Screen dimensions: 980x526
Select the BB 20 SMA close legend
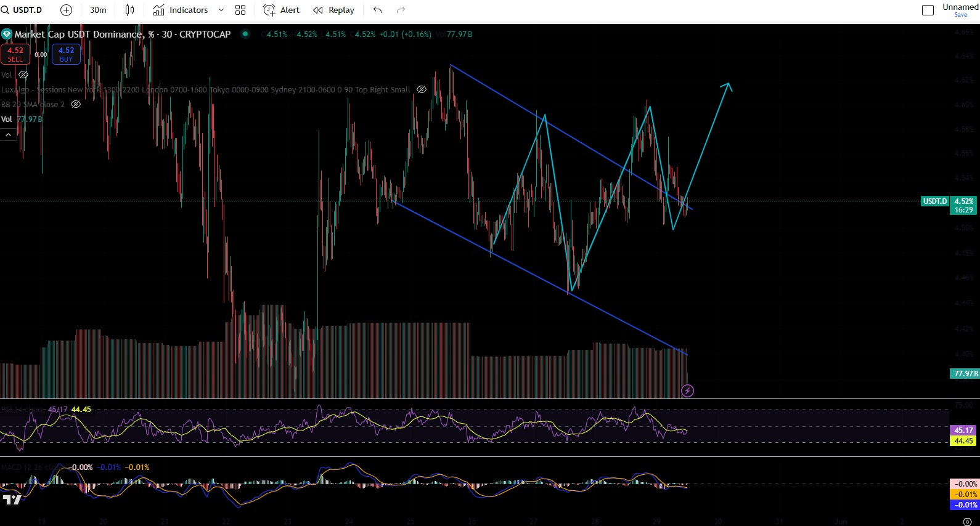33,104
